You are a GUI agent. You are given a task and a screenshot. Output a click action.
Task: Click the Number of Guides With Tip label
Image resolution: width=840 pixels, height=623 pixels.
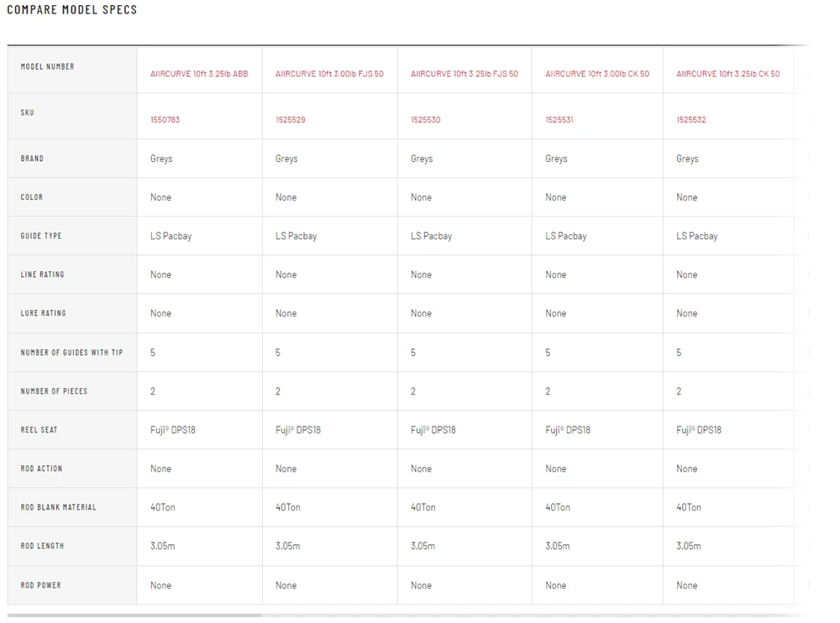pos(71,353)
